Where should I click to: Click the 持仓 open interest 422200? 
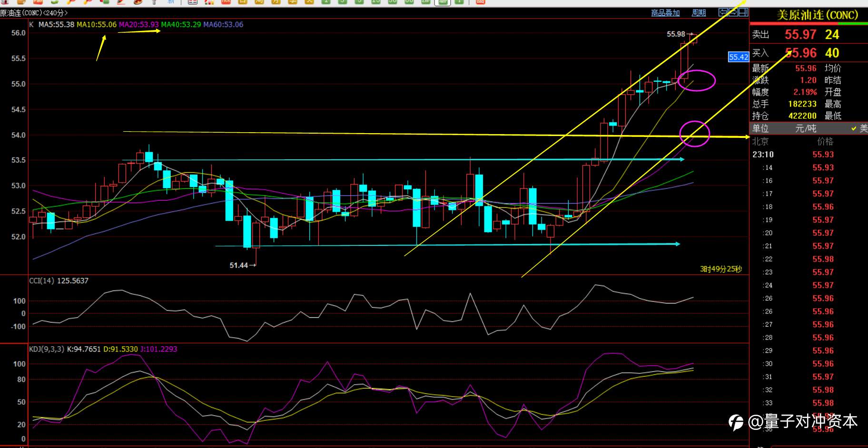point(802,116)
